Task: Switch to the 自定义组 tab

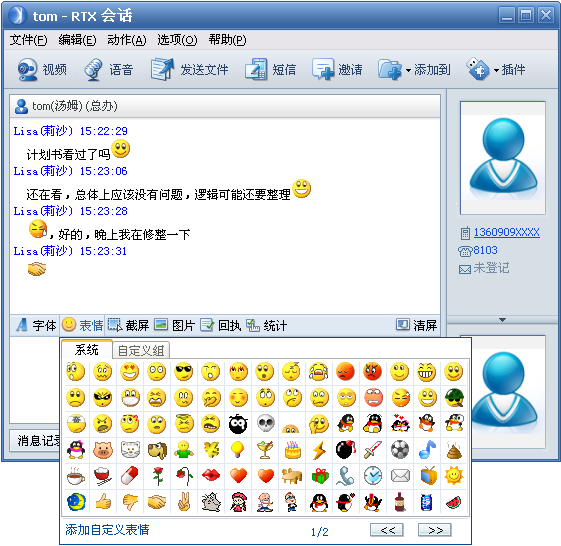Action: tap(141, 351)
